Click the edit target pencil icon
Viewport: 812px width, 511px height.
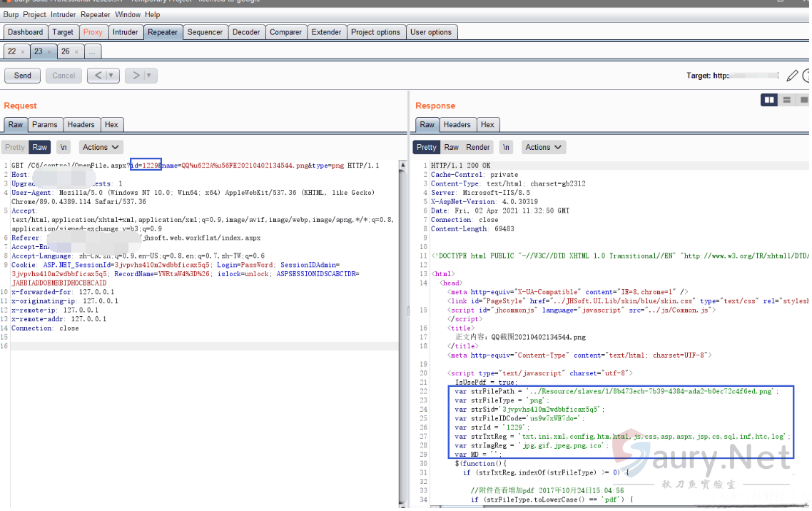(x=792, y=76)
